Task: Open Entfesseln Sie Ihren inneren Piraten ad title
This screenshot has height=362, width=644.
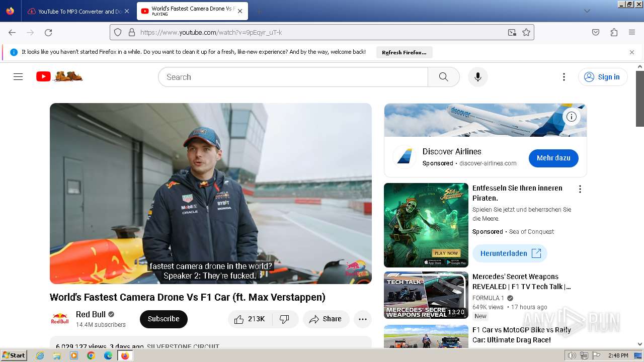Action: pos(517,193)
